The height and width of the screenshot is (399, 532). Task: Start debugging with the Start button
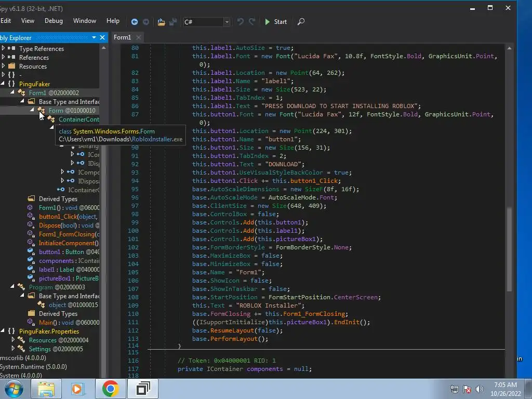(x=276, y=22)
